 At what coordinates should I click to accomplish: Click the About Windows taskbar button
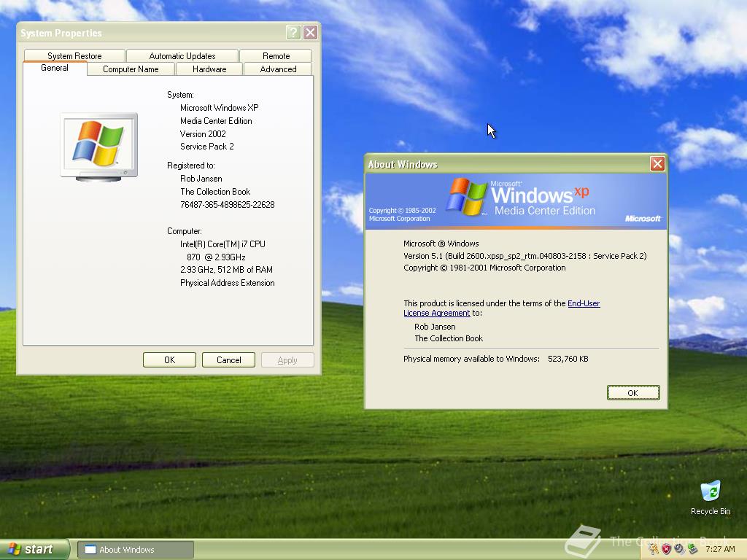(x=136, y=550)
